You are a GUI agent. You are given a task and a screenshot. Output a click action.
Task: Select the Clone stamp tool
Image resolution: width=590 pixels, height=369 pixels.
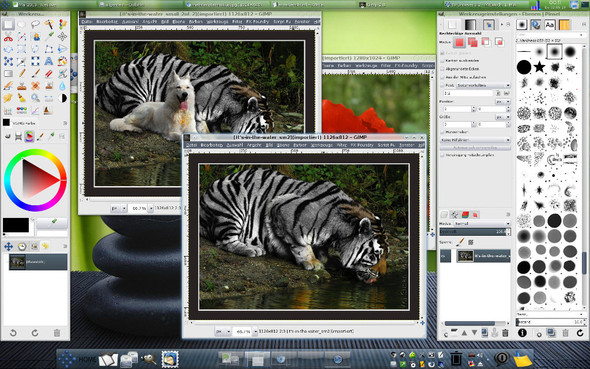pos(22,86)
